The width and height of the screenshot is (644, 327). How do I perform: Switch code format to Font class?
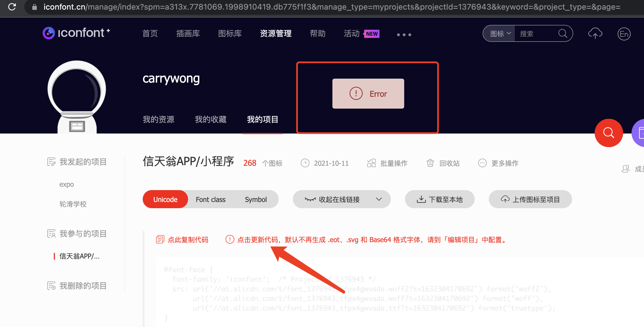click(210, 199)
